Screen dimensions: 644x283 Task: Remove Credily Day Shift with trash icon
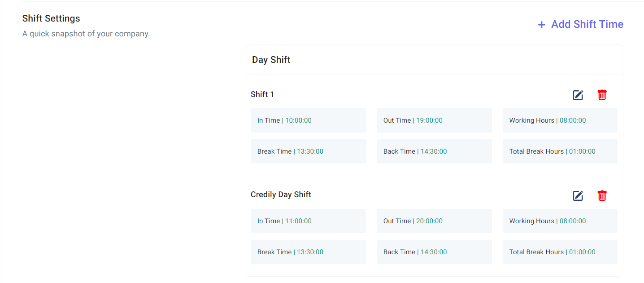602,196
